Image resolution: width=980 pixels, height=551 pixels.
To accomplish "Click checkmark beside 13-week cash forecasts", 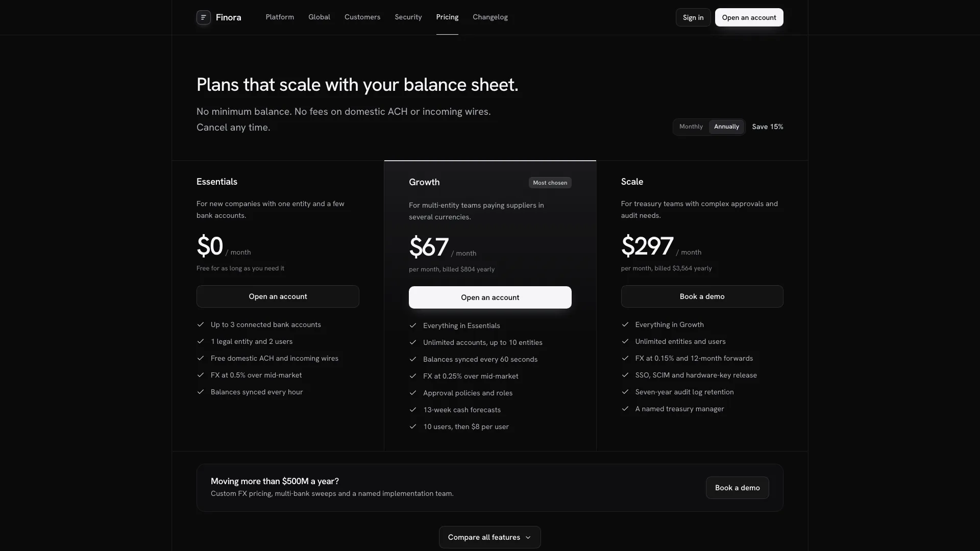I will pos(413,410).
